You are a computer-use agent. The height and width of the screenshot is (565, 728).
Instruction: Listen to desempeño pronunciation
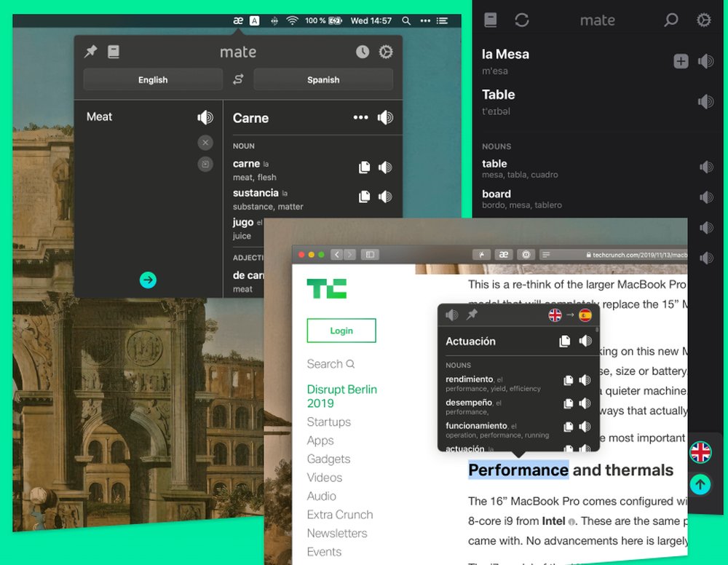tap(585, 403)
